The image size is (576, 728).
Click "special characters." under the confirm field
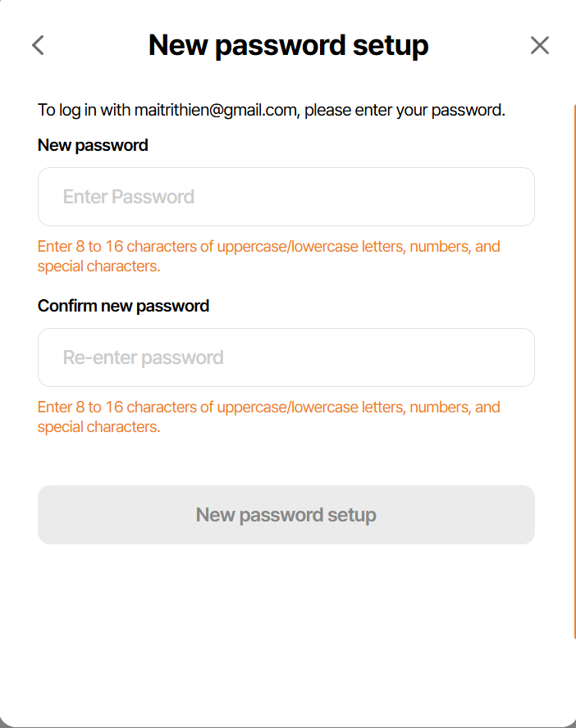tap(98, 427)
